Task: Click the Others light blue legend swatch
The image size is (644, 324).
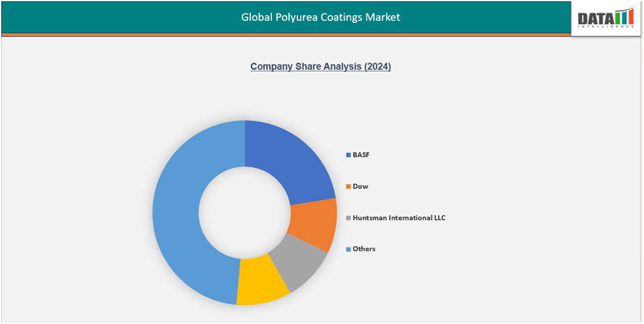Action: [x=348, y=249]
